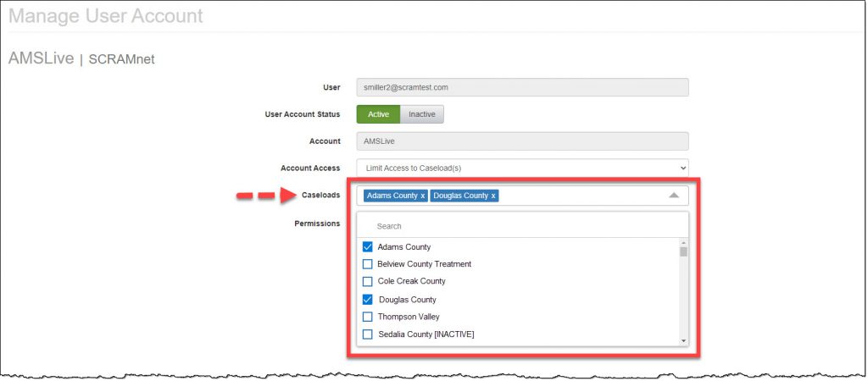The height and width of the screenshot is (381, 868).
Task: Remove the Douglas County tag with its x
Action: [493, 196]
